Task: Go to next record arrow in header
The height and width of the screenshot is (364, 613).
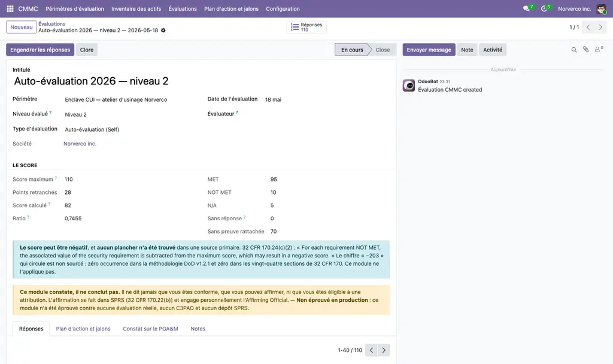Action: 600,28
